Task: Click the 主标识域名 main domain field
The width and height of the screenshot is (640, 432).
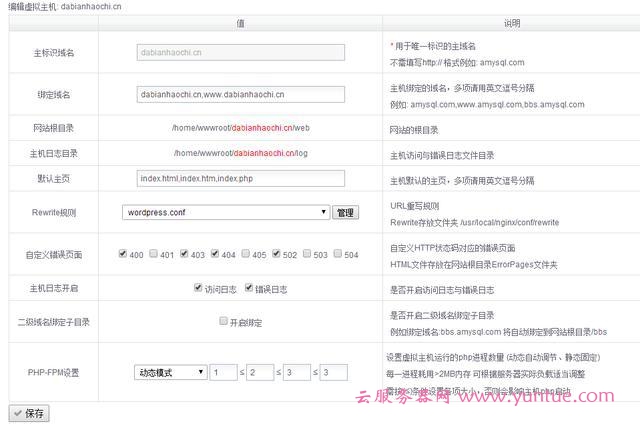Action: click(240, 52)
